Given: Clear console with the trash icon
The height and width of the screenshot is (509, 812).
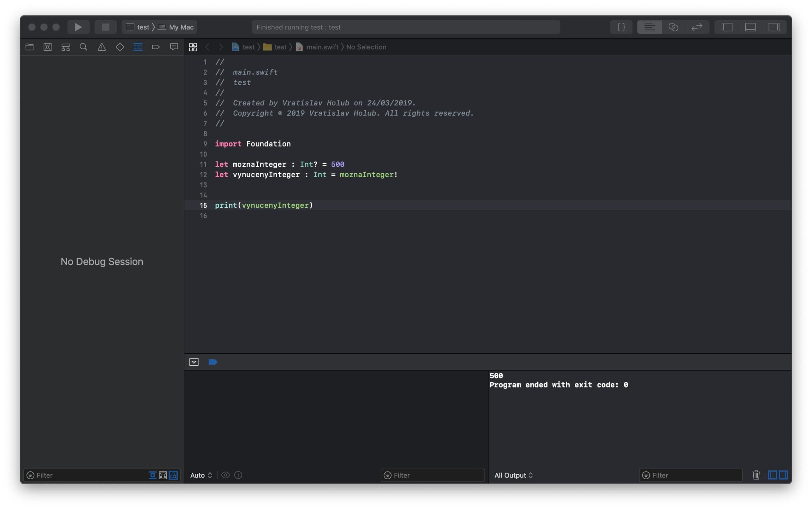Looking at the screenshot, I should (x=756, y=475).
